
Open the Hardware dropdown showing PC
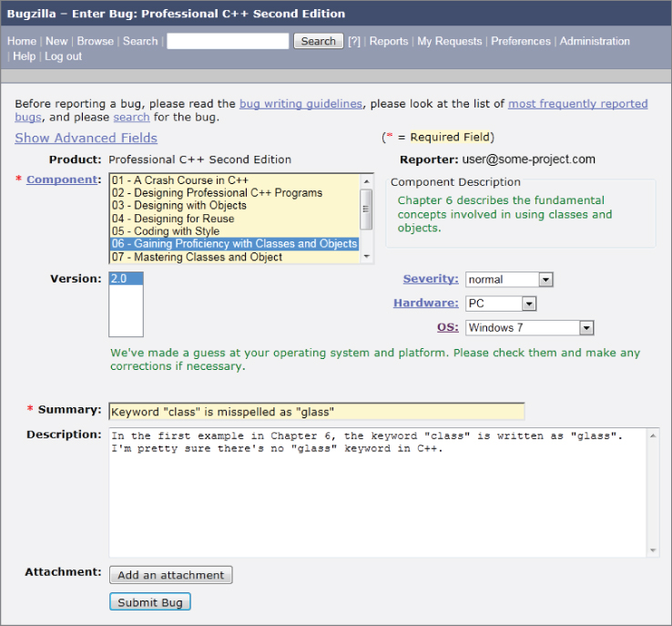coord(501,303)
